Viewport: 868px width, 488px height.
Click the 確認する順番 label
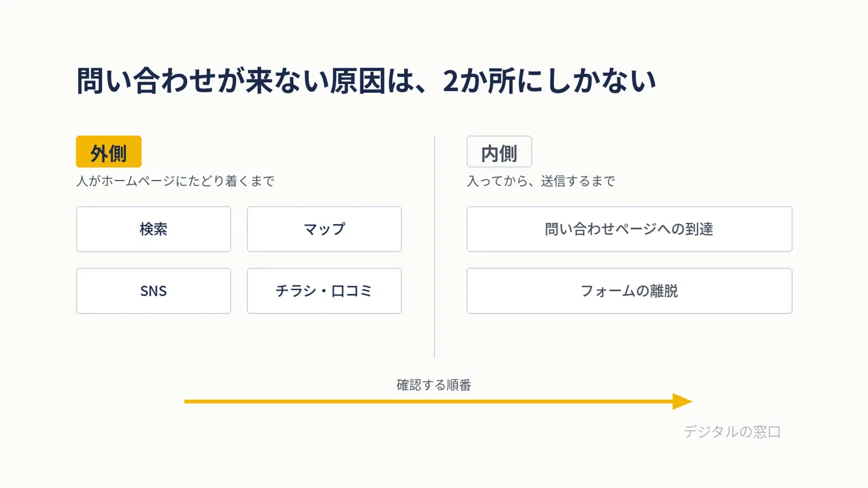[x=434, y=385]
